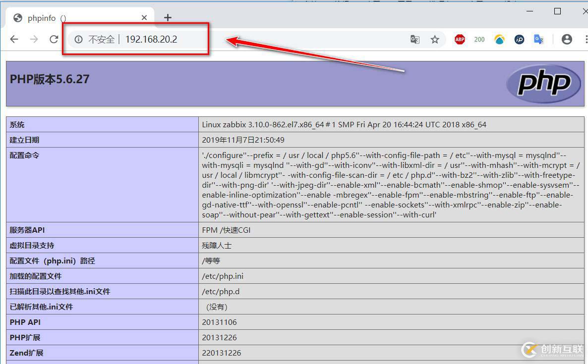Click the 虚拟目录支持 label
588x364 pixels.
tap(32, 246)
